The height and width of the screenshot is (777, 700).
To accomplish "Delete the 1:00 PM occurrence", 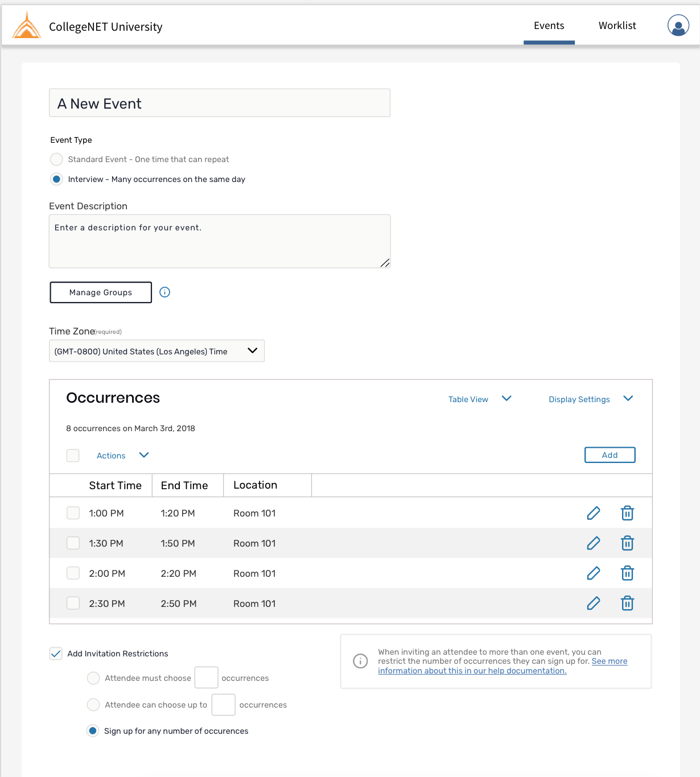I will coord(627,513).
